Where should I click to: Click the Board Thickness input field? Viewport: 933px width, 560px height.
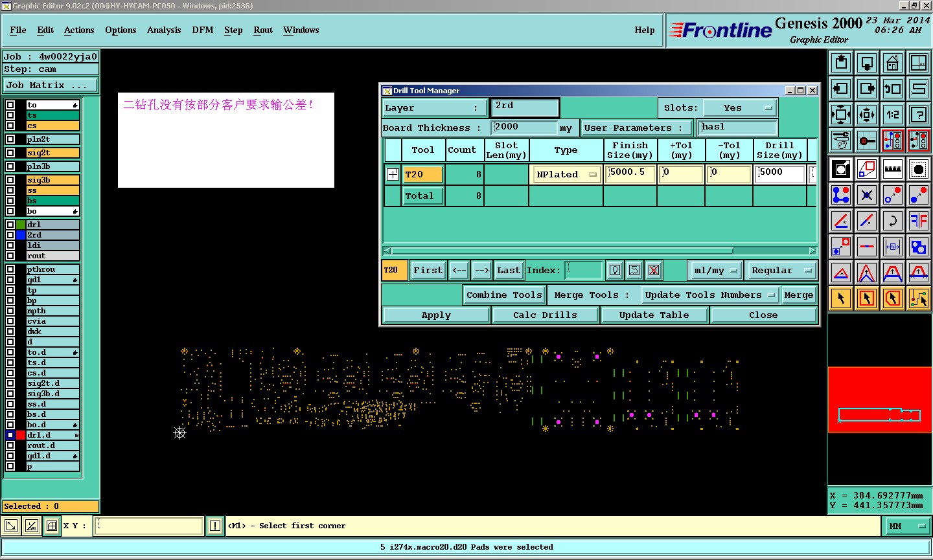525,128
